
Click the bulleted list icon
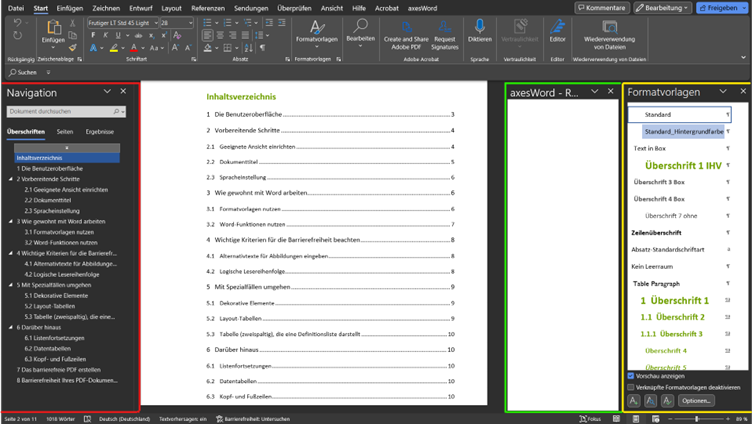[x=207, y=23]
